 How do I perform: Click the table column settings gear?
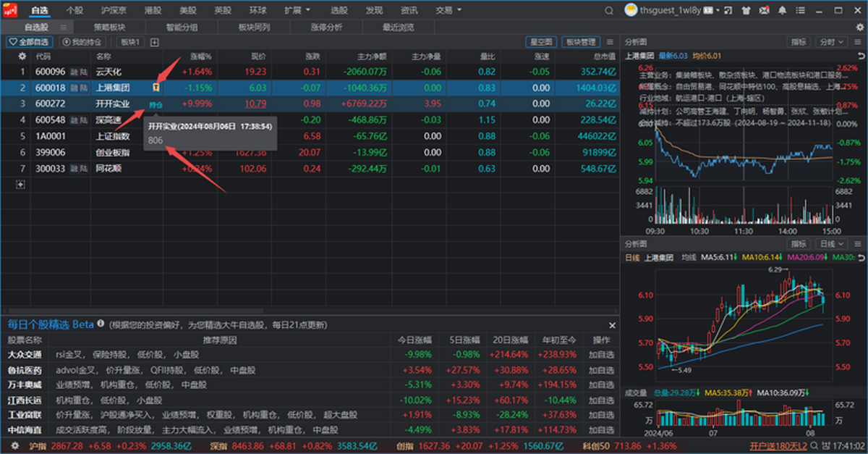[22, 56]
